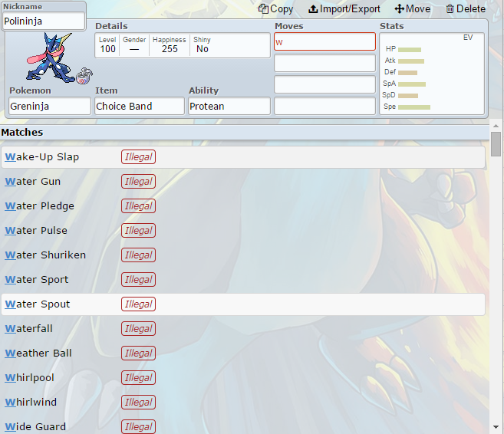Click Illegal tag beside Water Shuriken
504x434 pixels.
coord(139,255)
